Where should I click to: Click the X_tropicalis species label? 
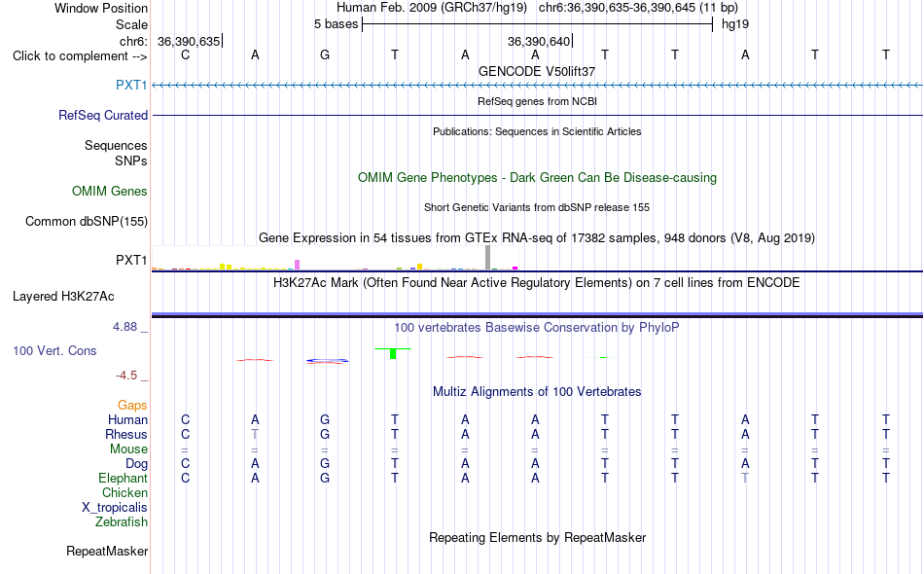tap(115, 508)
